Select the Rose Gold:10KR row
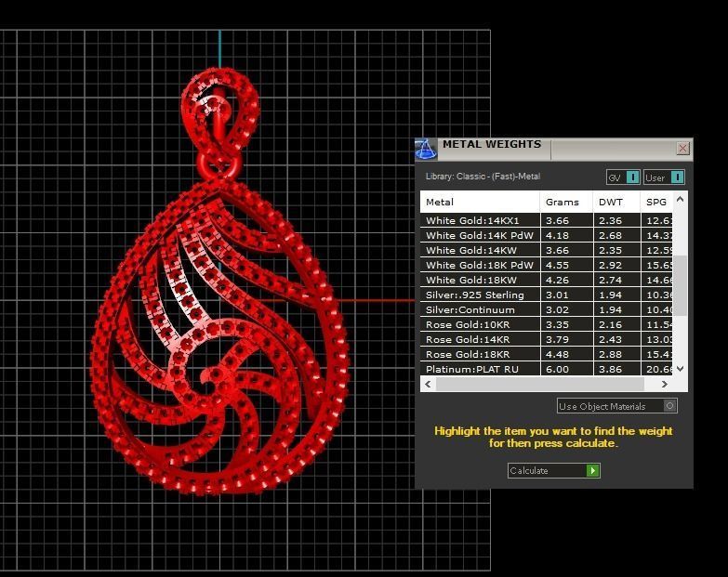The width and height of the screenshot is (728, 577). tap(547, 324)
